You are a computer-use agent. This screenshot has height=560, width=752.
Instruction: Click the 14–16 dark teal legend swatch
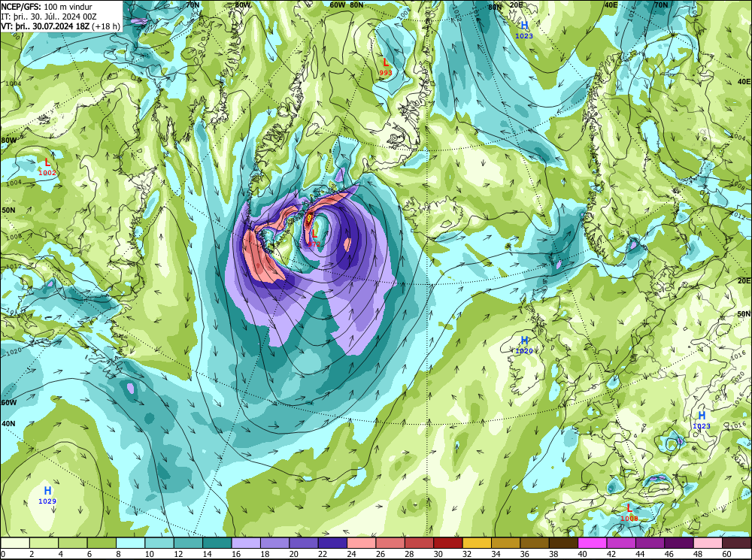point(217,543)
